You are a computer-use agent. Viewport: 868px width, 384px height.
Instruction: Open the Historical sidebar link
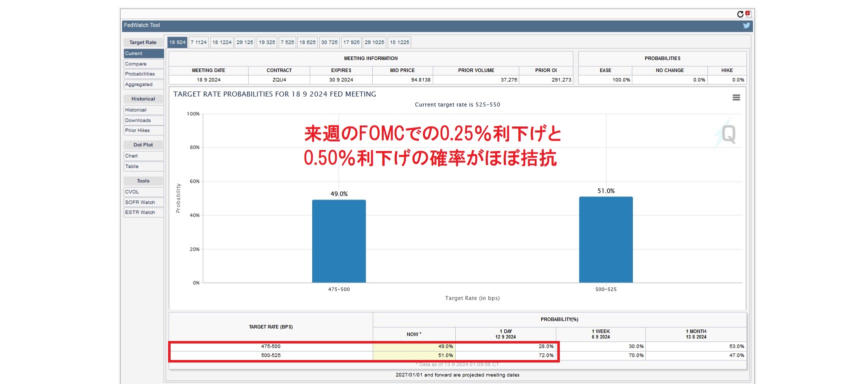click(144, 110)
